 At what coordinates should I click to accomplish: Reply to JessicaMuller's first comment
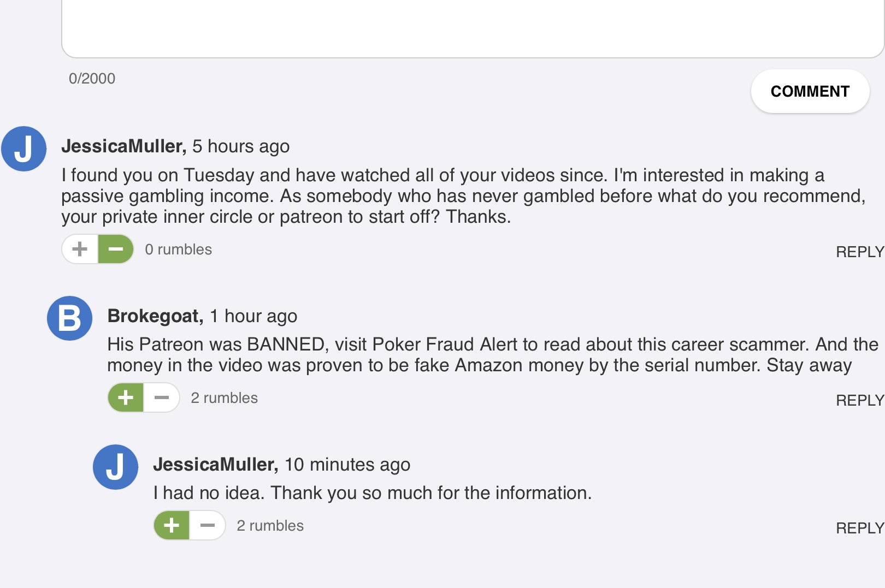pos(860,252)
